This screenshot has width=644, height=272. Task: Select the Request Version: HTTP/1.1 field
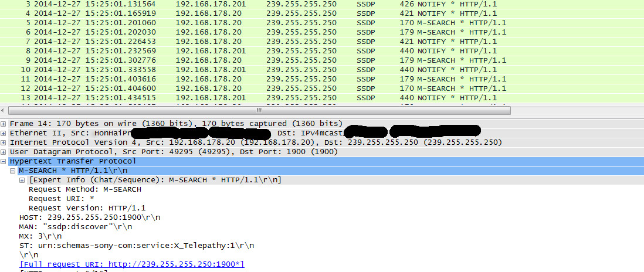pyautogui.click(x=87, y=208)
